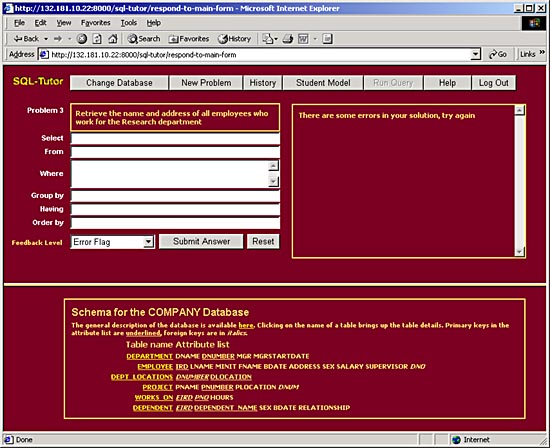550x448 pixels.
Task: Open the DEPARTMENT table details link
Action: click(x=149, y=356)
